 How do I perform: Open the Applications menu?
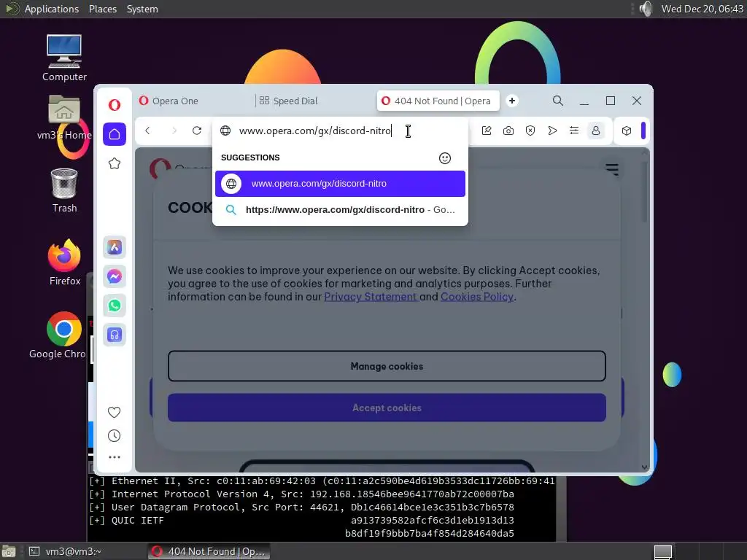pos(52,9)
